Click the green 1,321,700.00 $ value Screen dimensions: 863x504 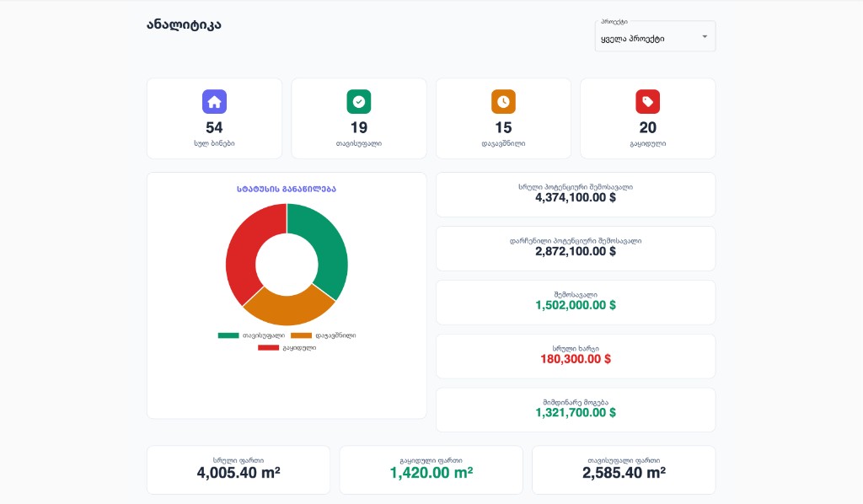coord(576,413)
